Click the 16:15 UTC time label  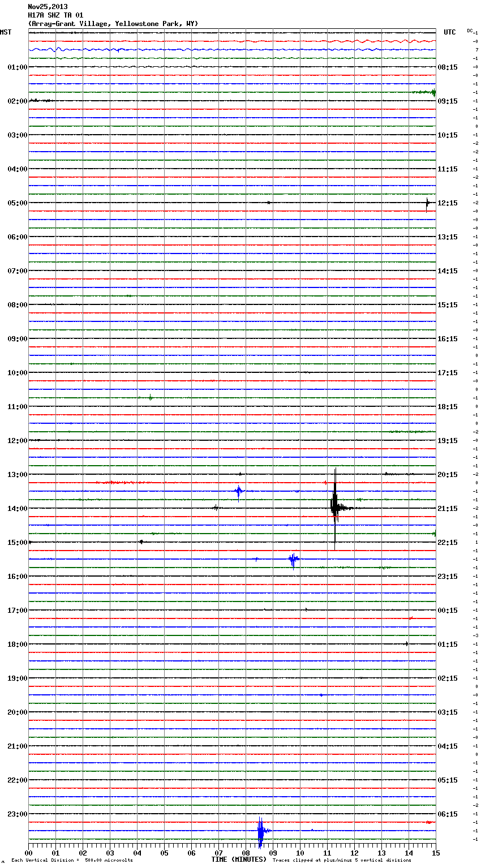tap(448, 339)
